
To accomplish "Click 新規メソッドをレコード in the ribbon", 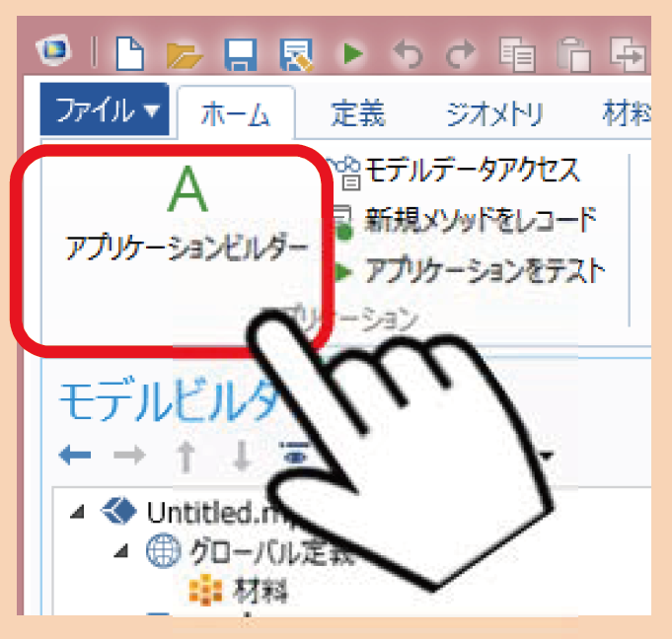I will tap(480, 220).
